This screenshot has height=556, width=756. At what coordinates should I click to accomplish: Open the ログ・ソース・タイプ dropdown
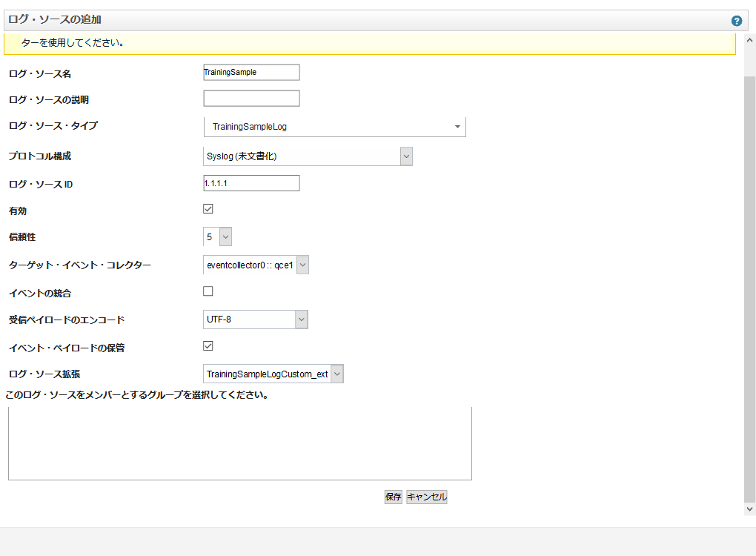[x=334, y=127]
